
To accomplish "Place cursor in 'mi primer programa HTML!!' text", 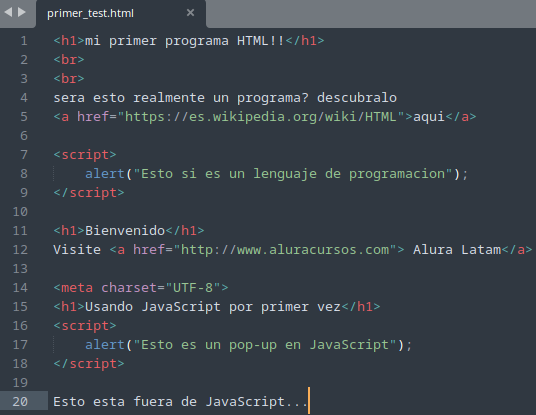I will point(185,41).
